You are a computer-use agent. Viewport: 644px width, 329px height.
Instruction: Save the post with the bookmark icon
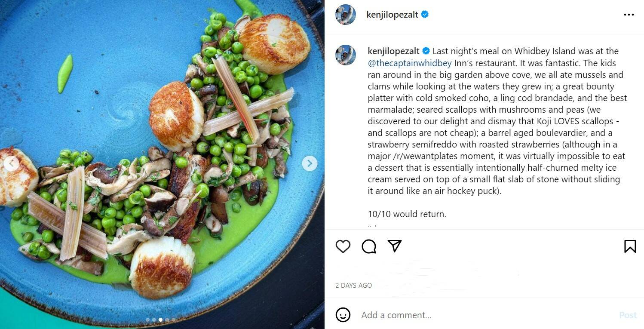pos(630,246)
